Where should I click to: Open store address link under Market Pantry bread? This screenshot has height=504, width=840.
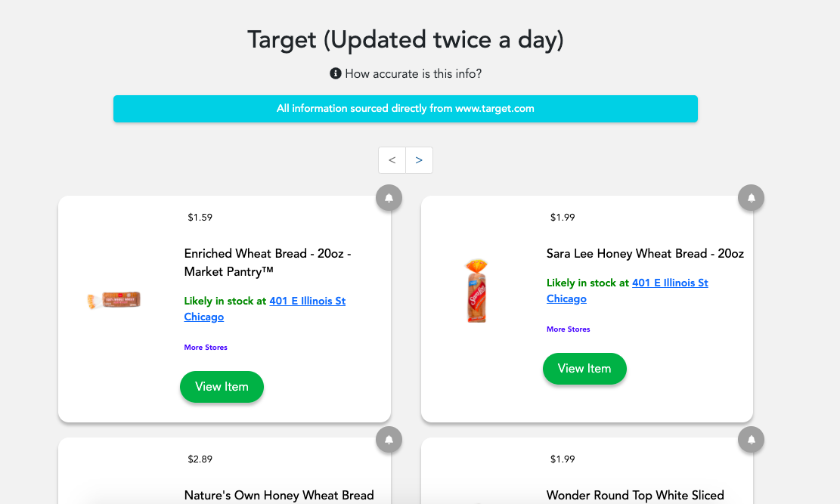pos(307,301)
